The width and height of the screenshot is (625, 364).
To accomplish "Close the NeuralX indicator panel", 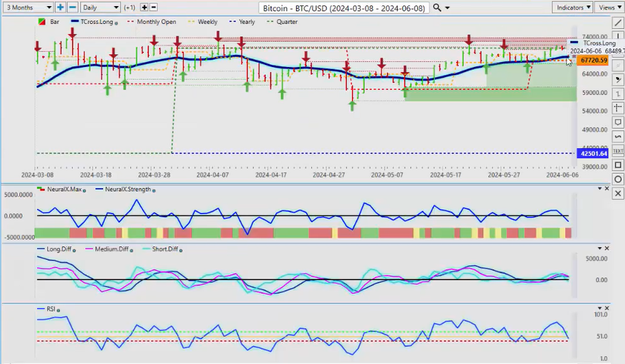I will point(607,188).
